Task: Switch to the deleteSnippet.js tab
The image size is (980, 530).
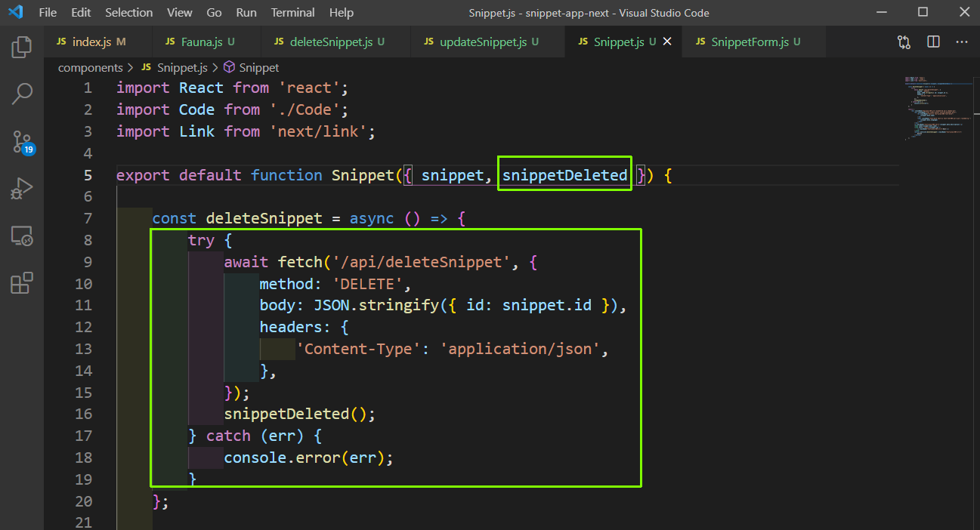Action: (337, 42)
